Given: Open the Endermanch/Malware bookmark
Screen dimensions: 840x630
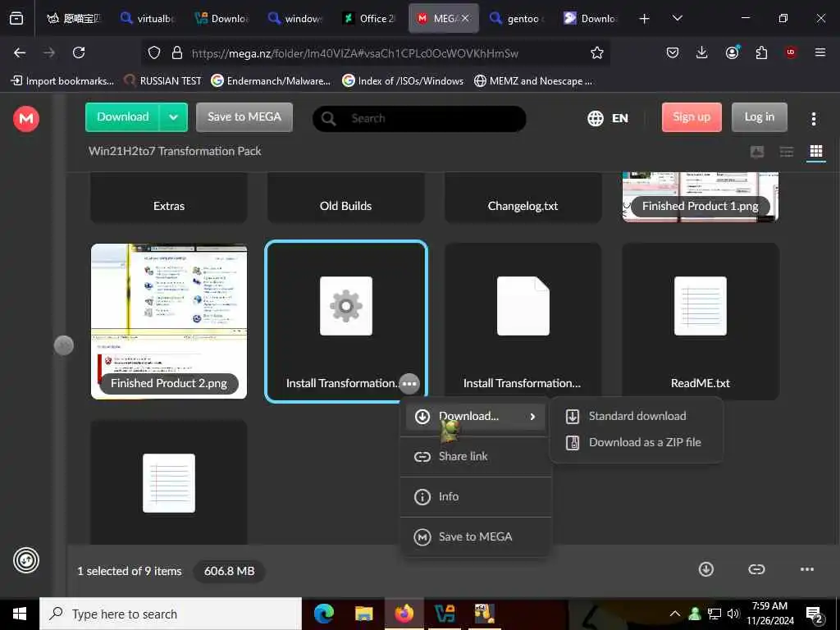Looking at the screenshot, I should coord(271,81).
